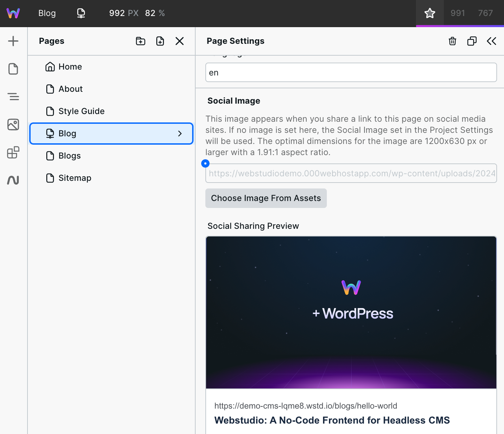Create a new folder in Pages
504x434 pixels.
pos(140,41)
